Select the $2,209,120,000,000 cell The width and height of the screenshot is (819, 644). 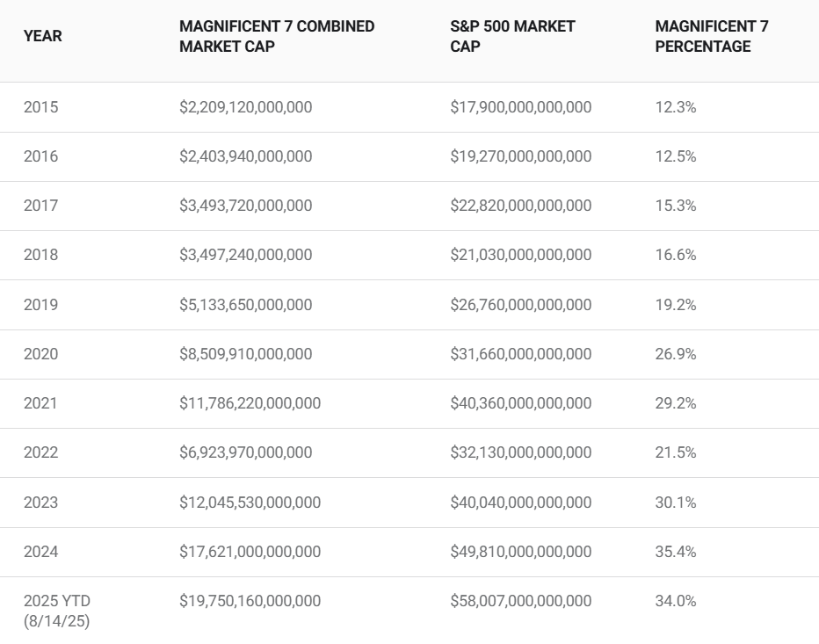click(245, 107)
